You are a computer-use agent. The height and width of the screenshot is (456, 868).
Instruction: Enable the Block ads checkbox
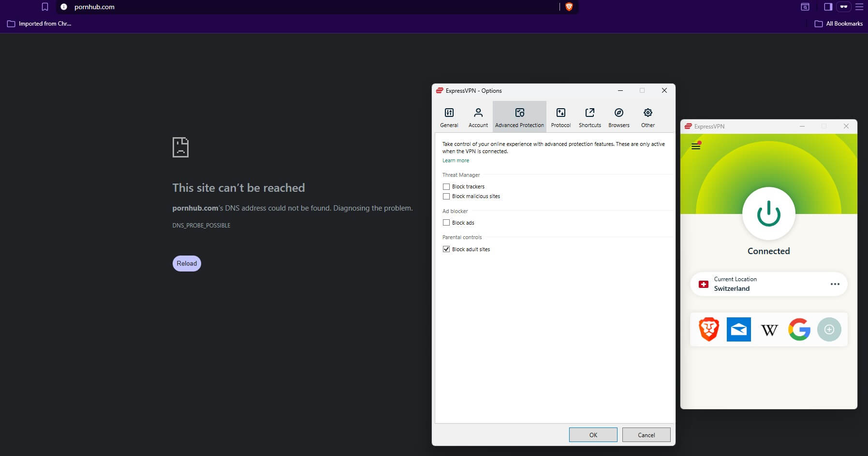coord(446,223)
